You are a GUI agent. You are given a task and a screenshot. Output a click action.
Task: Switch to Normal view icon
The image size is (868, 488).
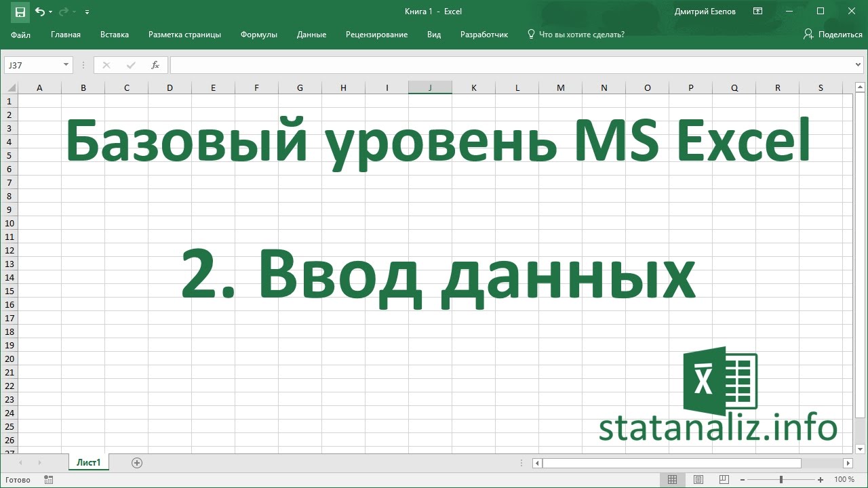672,480
